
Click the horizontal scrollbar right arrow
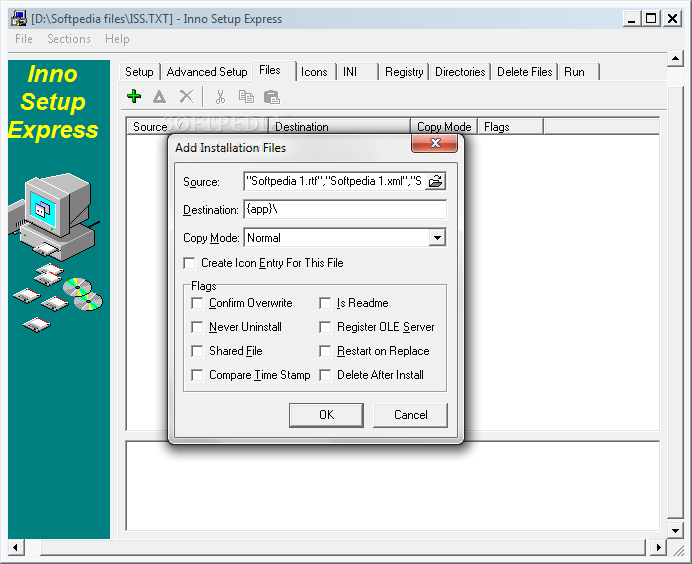[658, 547]
